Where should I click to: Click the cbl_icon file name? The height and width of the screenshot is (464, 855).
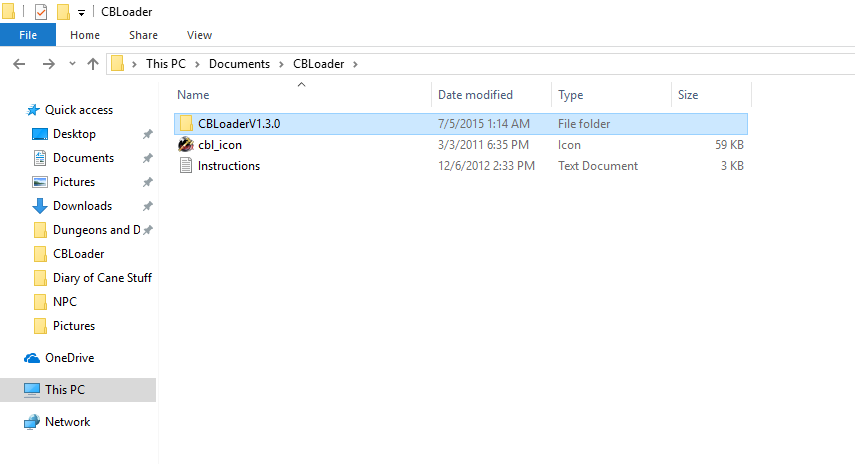click(x=220, y=145)
